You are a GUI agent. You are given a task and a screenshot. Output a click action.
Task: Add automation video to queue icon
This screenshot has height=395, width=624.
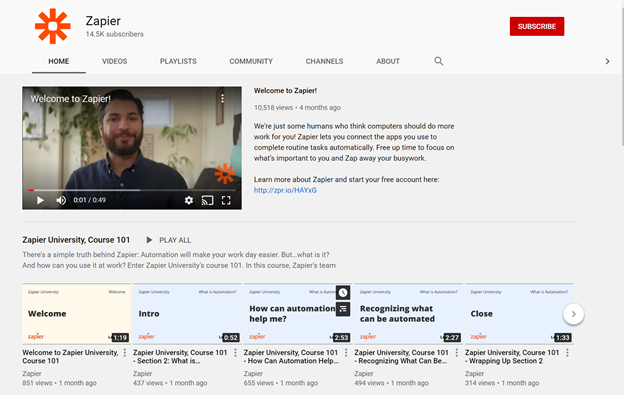(343, 309)
